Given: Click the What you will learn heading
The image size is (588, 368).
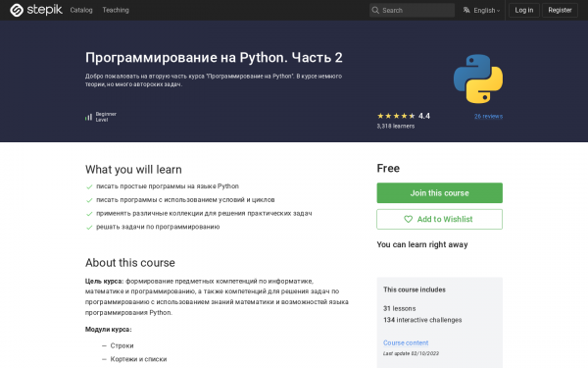Looking at the screenshot, I should click(133, 170).
